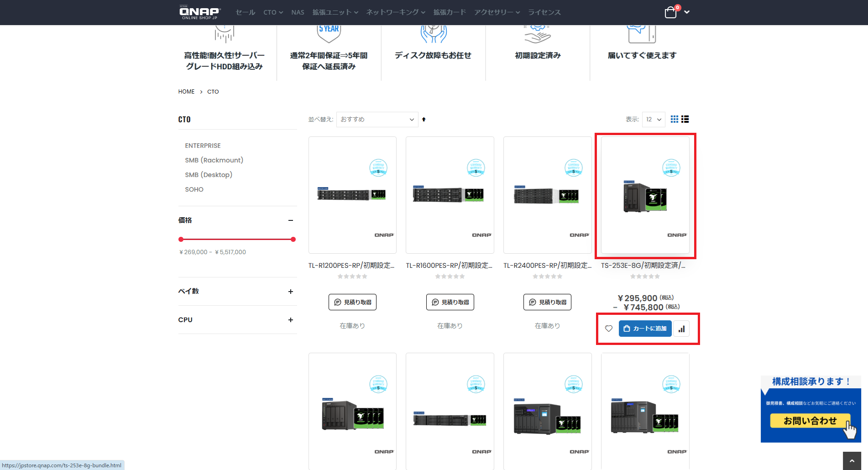The height and width of the screenshot is (470, 868).
Task: Collapse the 価格 filter section
Action: [x=291, y=220]
